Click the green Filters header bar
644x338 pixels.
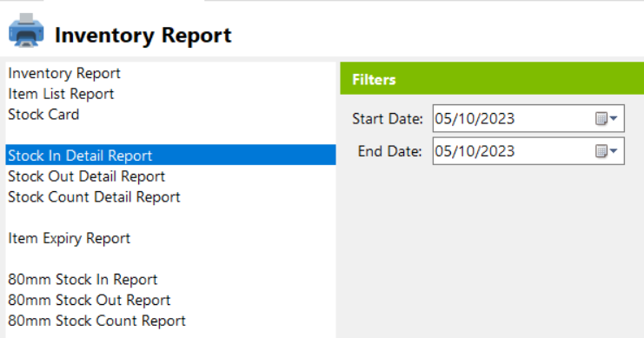(492, 78)
